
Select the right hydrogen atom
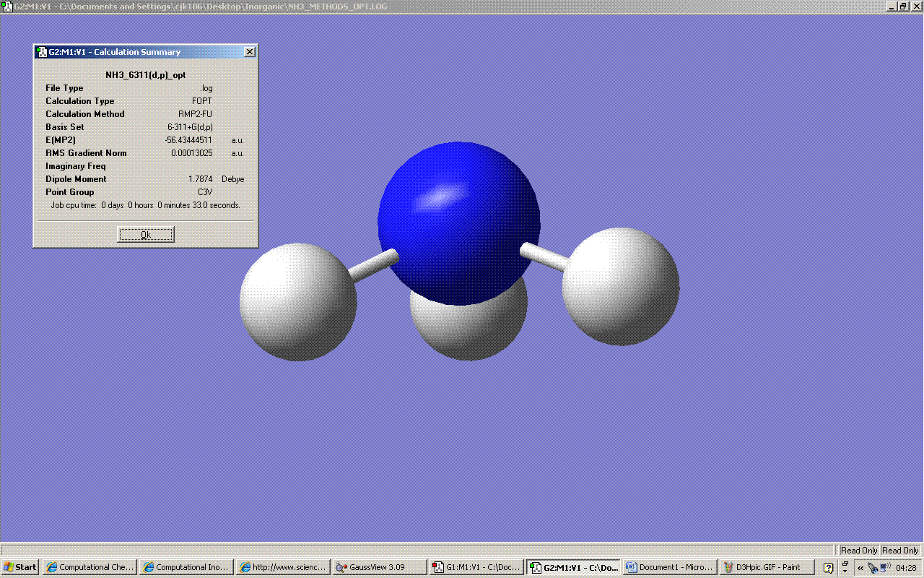(x=622, y=286)
